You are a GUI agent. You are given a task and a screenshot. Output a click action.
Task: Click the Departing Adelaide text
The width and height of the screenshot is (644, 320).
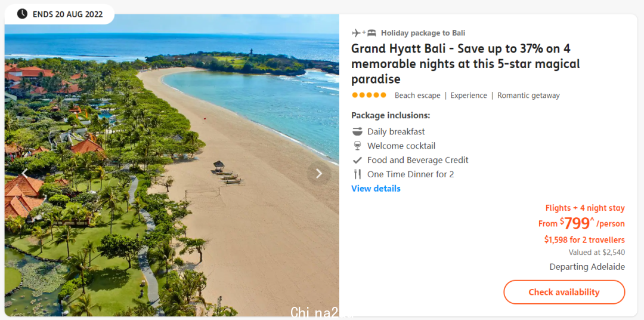587,267
